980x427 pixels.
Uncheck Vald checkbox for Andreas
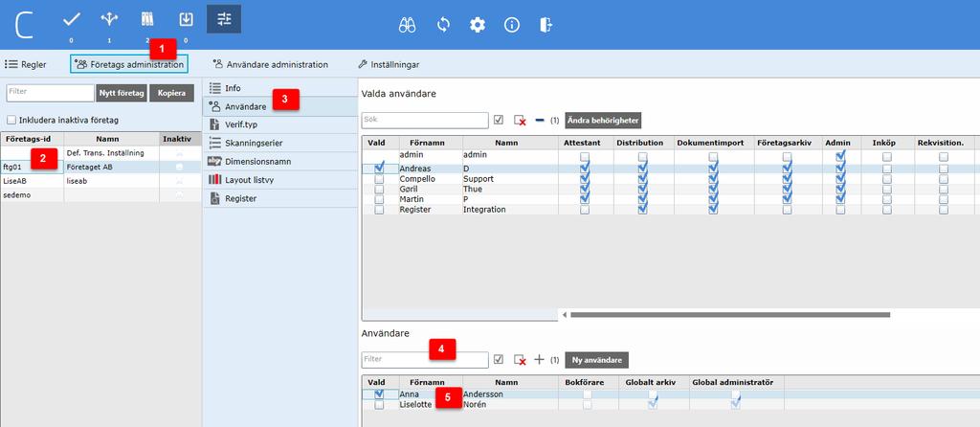click(x=379, y=169)
